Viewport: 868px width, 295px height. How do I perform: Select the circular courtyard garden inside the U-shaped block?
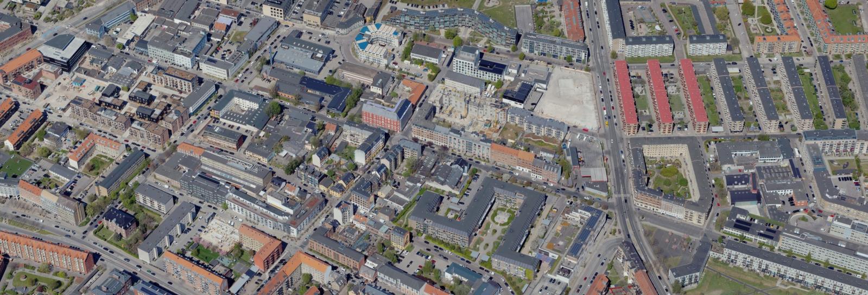coord(503,217)
